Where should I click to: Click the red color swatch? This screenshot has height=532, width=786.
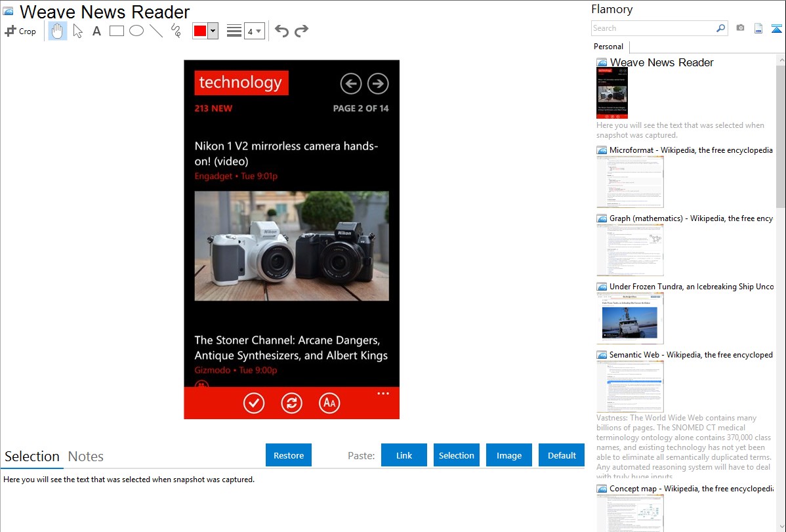200,31
